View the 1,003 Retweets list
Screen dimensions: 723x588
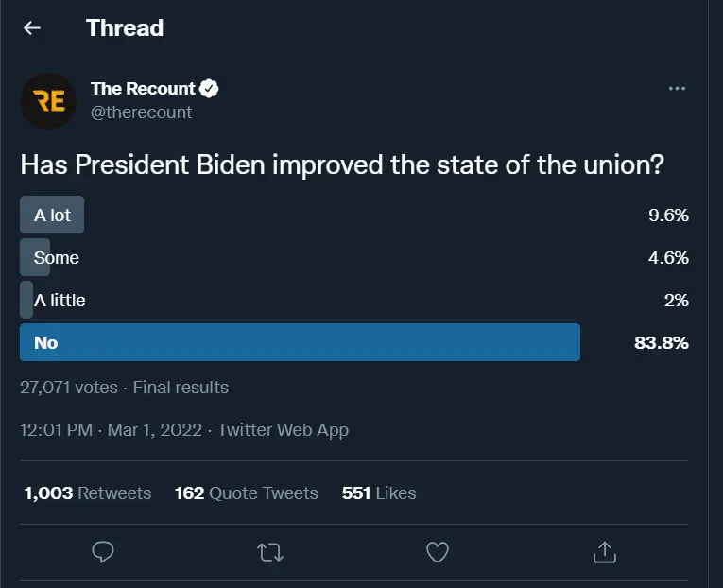tap(88, 493)
